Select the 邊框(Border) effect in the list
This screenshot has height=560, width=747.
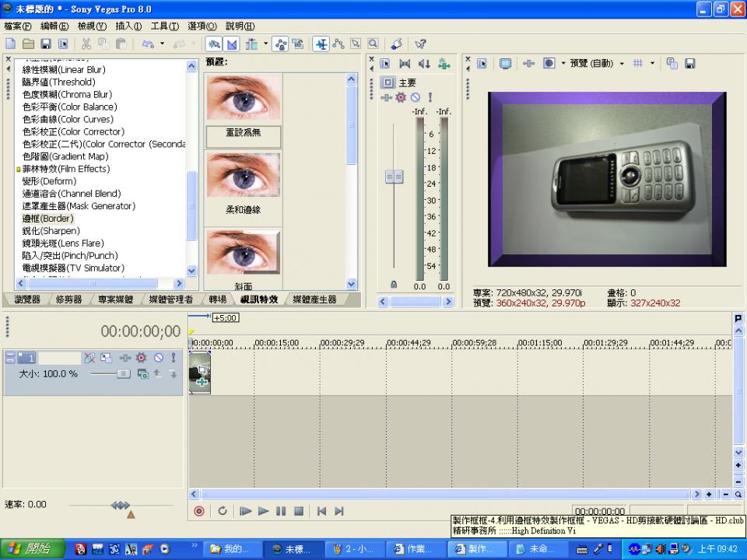(x=48, y=219)
